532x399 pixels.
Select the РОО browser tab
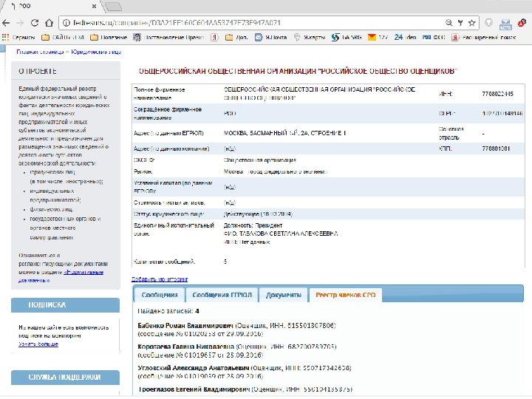(x=51, y=6)
